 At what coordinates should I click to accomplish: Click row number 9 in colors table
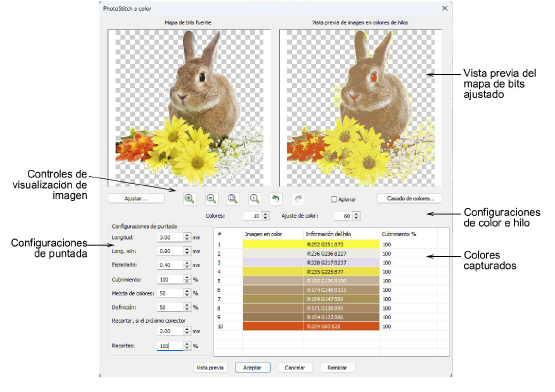219,317
